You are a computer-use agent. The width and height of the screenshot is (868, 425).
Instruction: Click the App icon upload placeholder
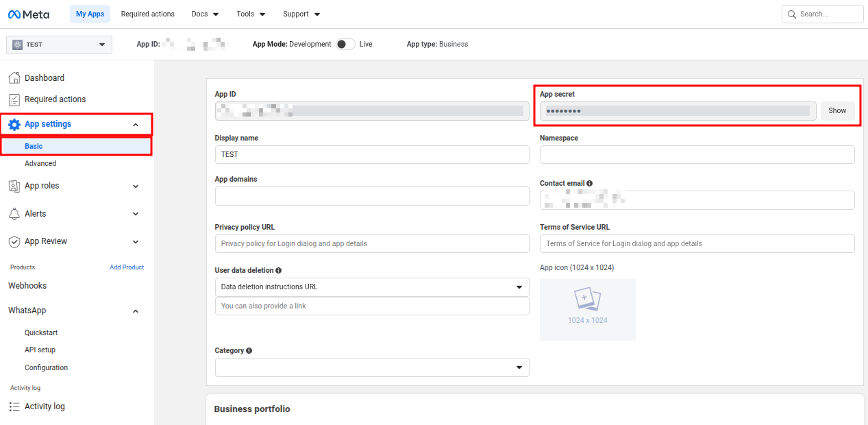pyautogui.click(x=587, y=309)
